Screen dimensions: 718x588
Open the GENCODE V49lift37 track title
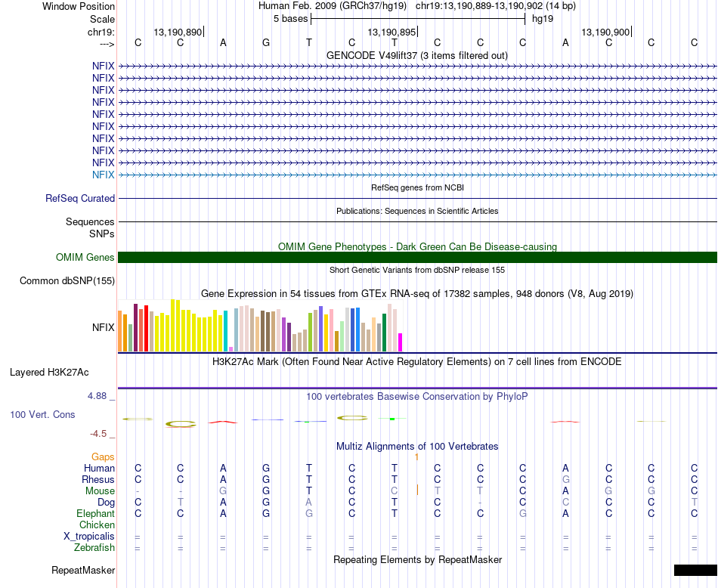[416, 55]
